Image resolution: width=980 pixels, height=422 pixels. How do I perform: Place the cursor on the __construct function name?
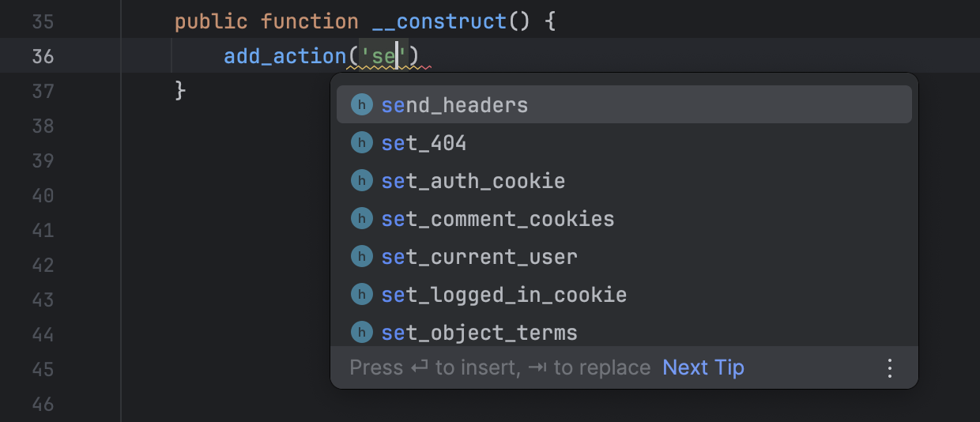(439, 21)
